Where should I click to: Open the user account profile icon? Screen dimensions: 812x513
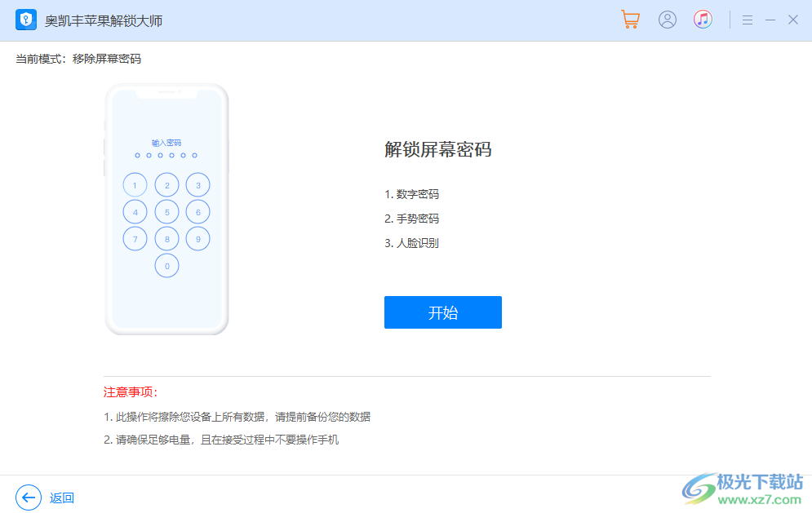coord(667,20)
